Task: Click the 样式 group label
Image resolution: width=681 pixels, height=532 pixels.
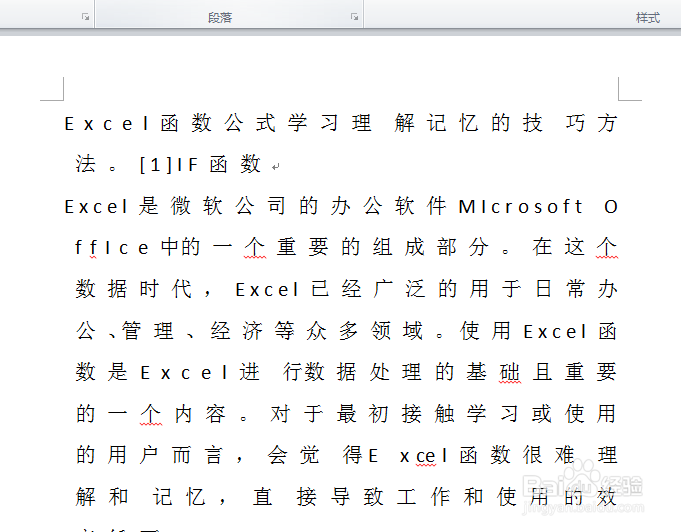Action: (x=648, y=18)
